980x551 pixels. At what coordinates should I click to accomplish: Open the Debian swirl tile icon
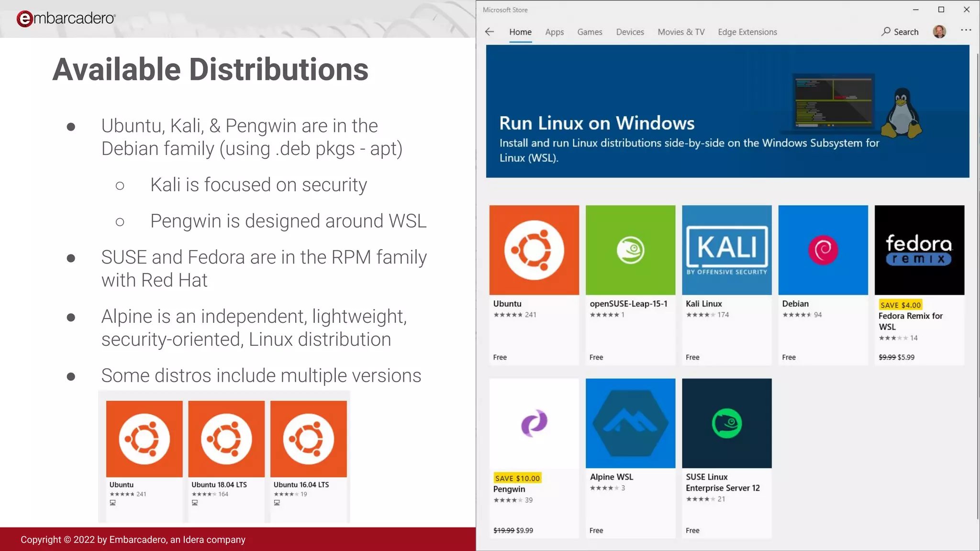click(x=823, y=250)
